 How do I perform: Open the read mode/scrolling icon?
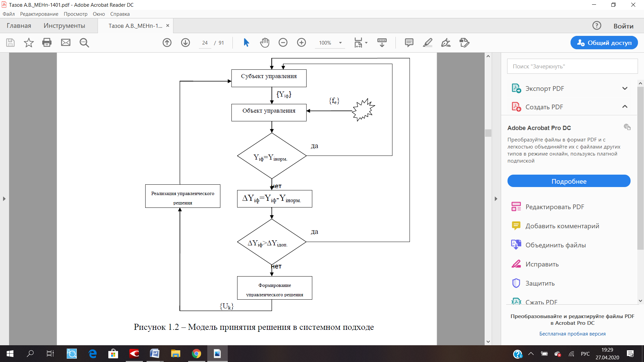point(382,43)
